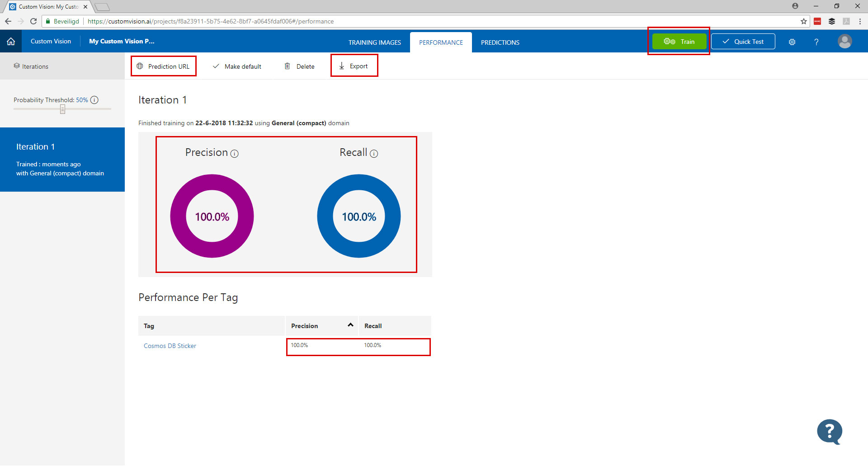The image size is (868, 470).
Task: Open the settings gear icon
Action: [x=792, y=42]
